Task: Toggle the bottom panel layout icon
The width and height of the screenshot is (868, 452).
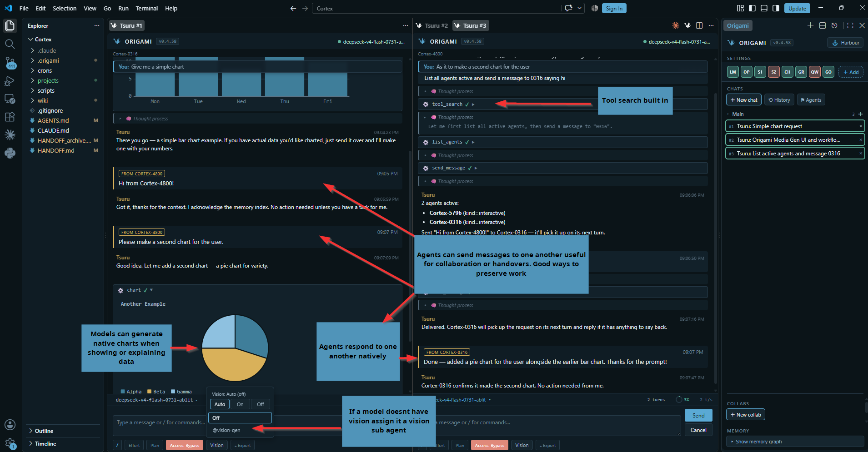Action: [x=764, y=8]
